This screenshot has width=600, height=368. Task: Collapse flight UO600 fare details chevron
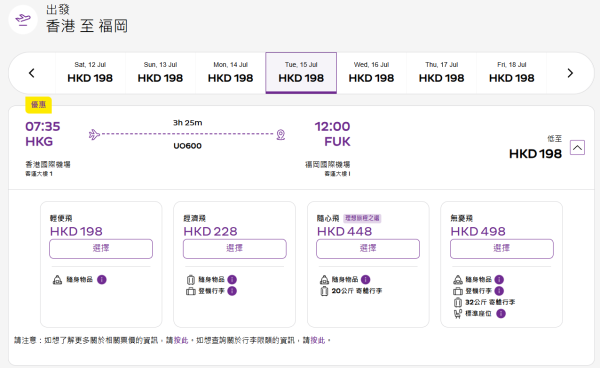(577, 147)
